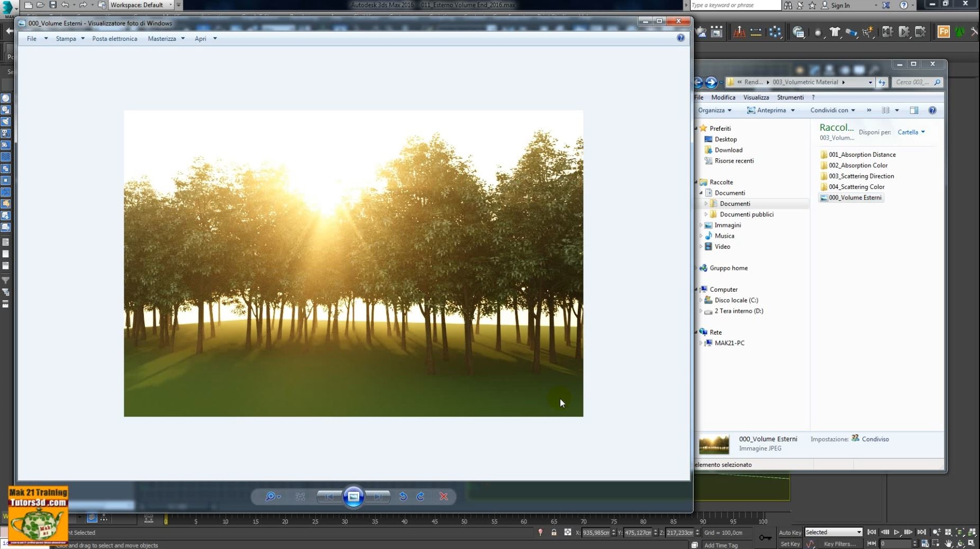This screenshot has height=549, width=980.
Task: Open the Workspace Default dropdown
Action: click(x=170, y=5)
